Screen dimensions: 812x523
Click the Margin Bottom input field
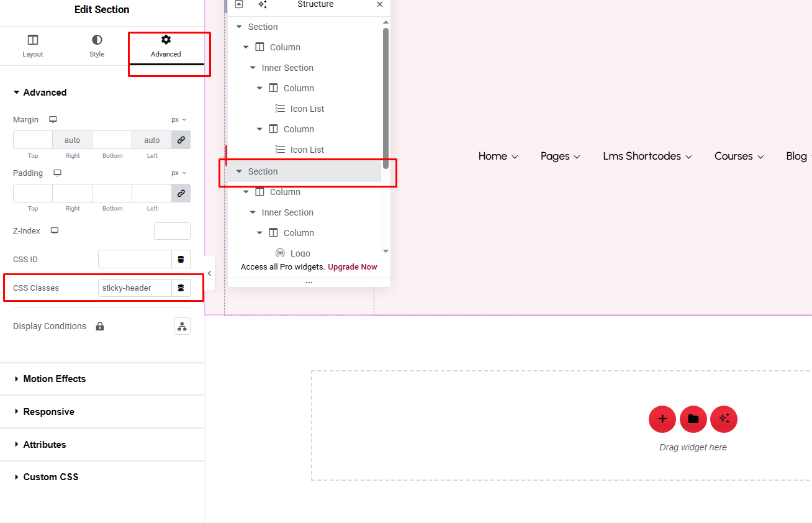[x=112, y=140]
